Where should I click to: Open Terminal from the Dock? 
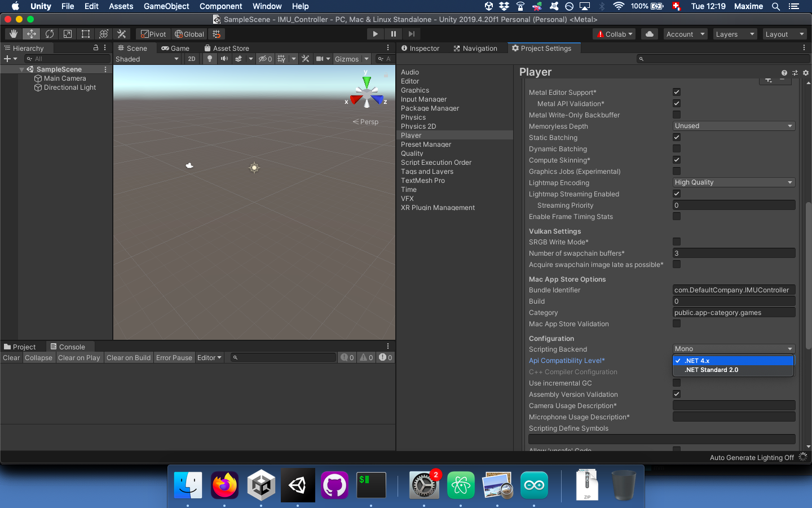tap(371, 485)
